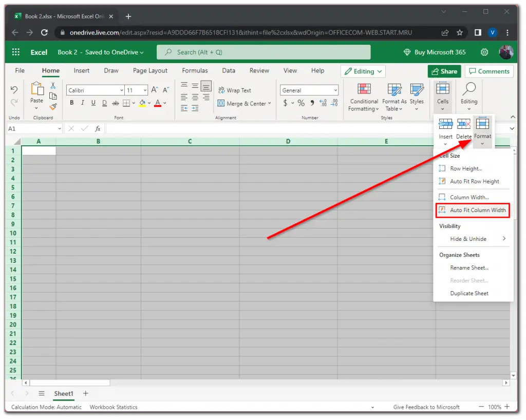Viewport: 526px width, 420px height.
Task: Expand the Name Box A1 dropdown
Action: (x=60, y=129)
